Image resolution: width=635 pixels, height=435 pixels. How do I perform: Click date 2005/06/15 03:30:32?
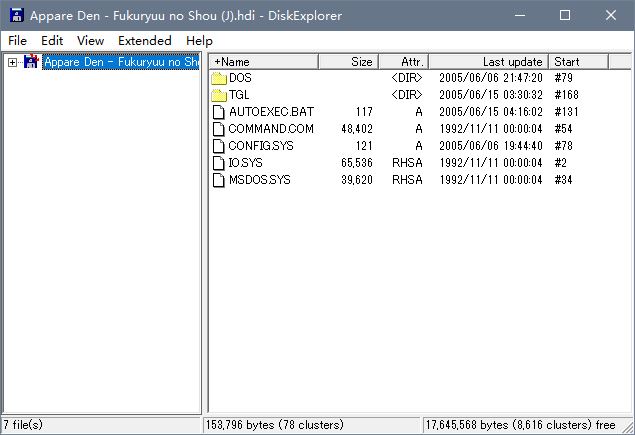point(491,95)
